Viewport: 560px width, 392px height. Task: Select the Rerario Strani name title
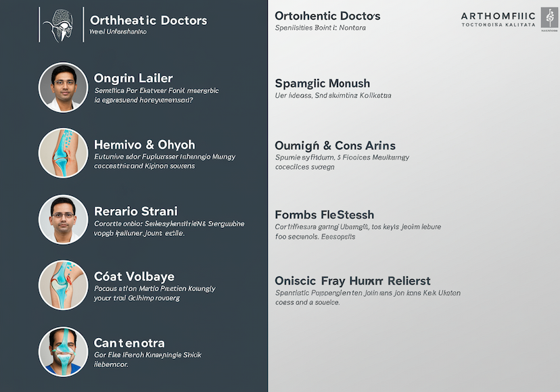pos(136,212)
